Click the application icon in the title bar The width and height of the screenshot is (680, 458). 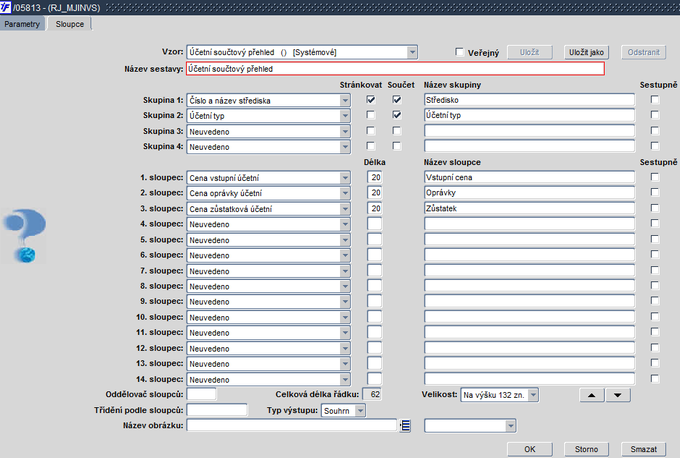click(6, 7)
